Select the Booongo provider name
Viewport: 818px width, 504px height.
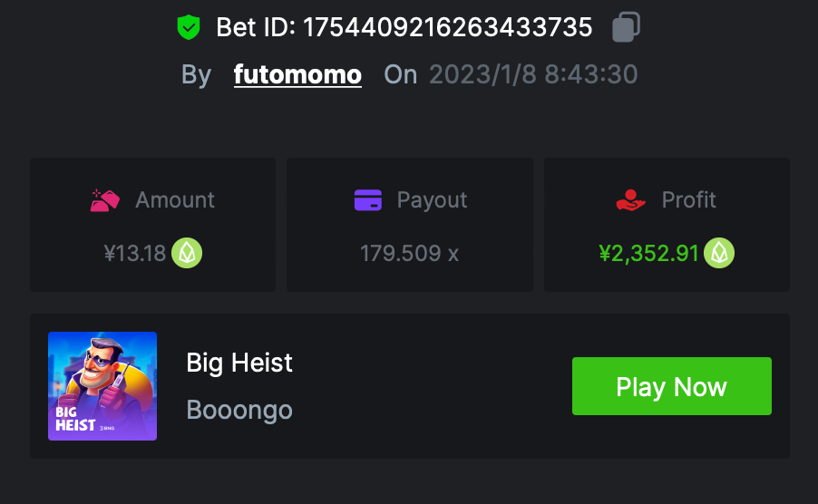[239, 410]
